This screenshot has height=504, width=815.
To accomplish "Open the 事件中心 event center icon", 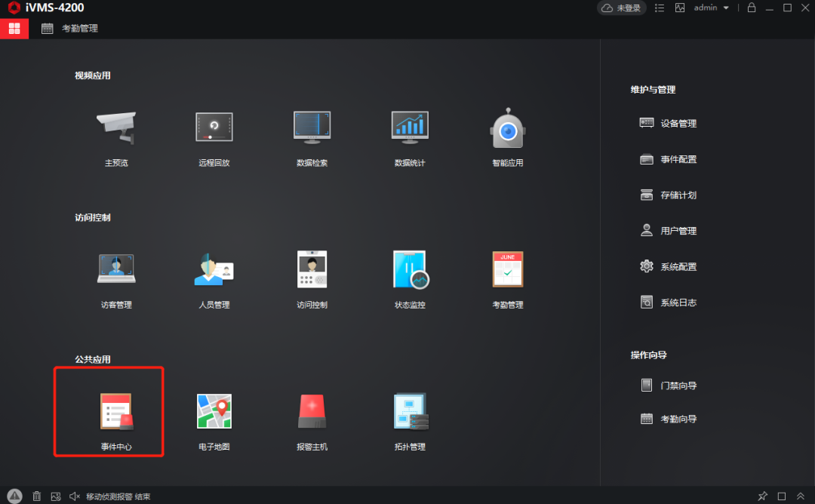I will (116, 412).
